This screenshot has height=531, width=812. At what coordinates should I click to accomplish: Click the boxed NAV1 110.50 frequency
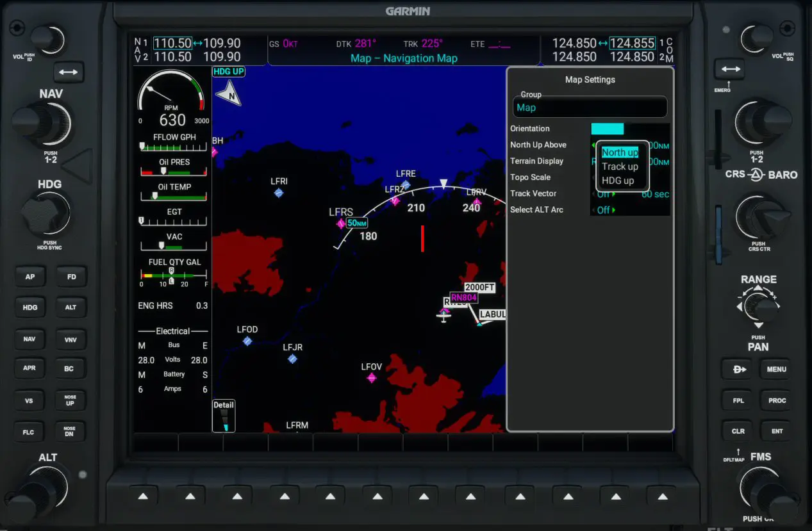pos(172,44)
